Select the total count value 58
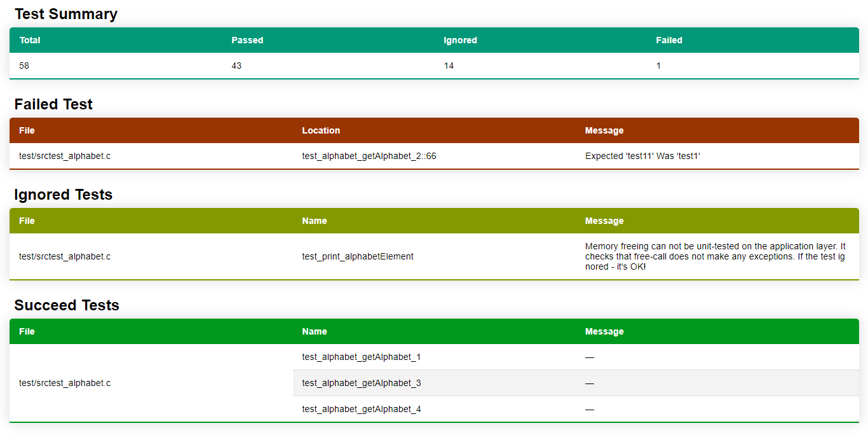 [x=24, y=66]
